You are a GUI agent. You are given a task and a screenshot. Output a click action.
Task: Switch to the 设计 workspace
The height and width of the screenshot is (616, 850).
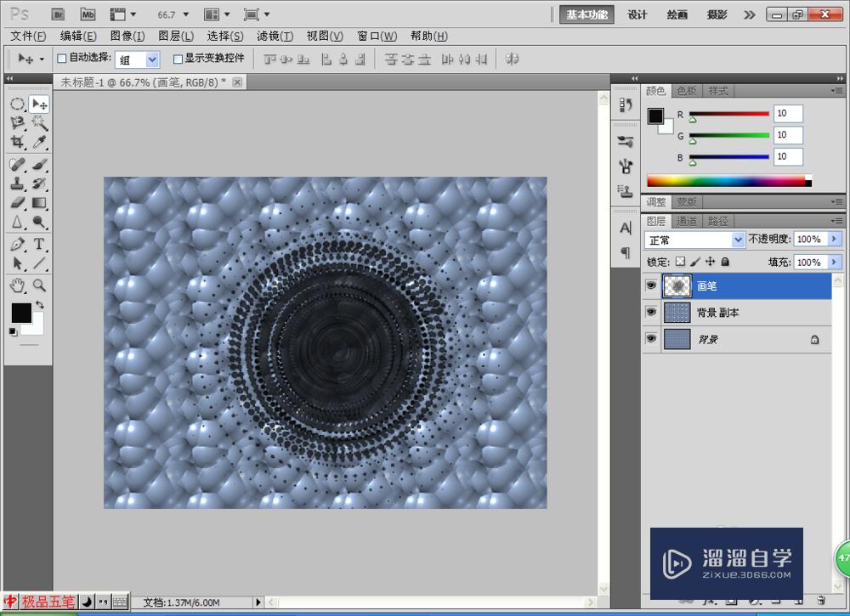point(637,14)
